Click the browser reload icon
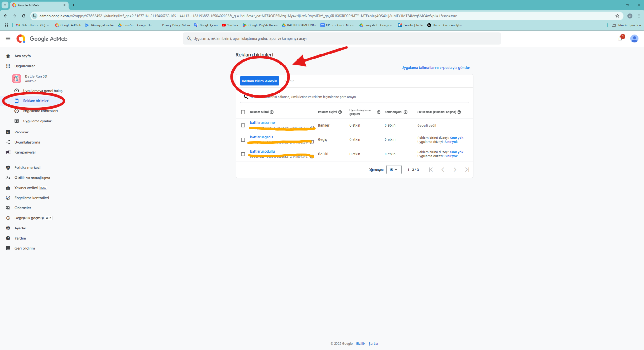The height and width of the screenshot is (350, 644). click(24, 16)
